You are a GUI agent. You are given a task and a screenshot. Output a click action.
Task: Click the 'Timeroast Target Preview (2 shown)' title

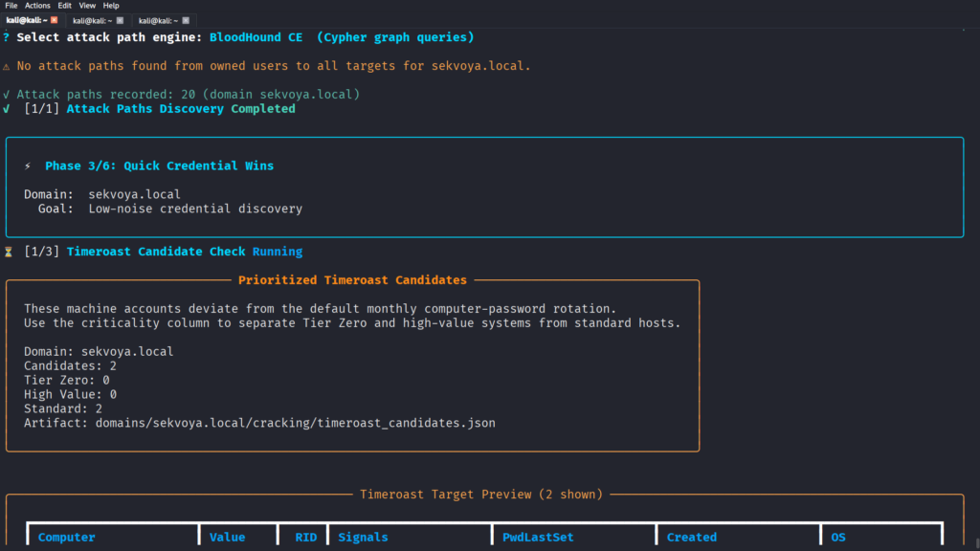click(481, 495)
